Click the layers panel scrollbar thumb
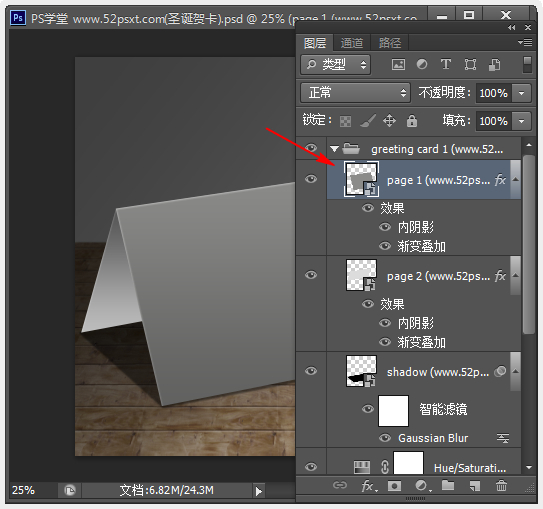Image resolution: width=543 pixels, height=509 pixels. (x=529, y=244)
